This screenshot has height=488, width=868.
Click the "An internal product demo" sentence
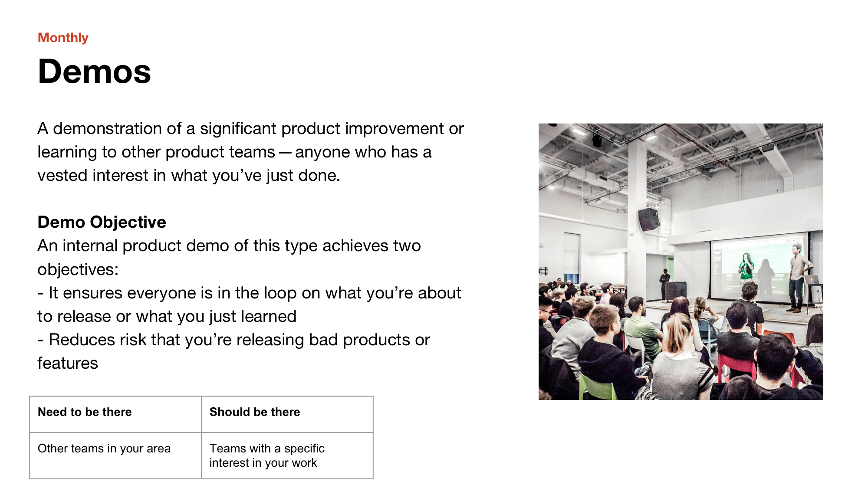[x=229, y=246]
